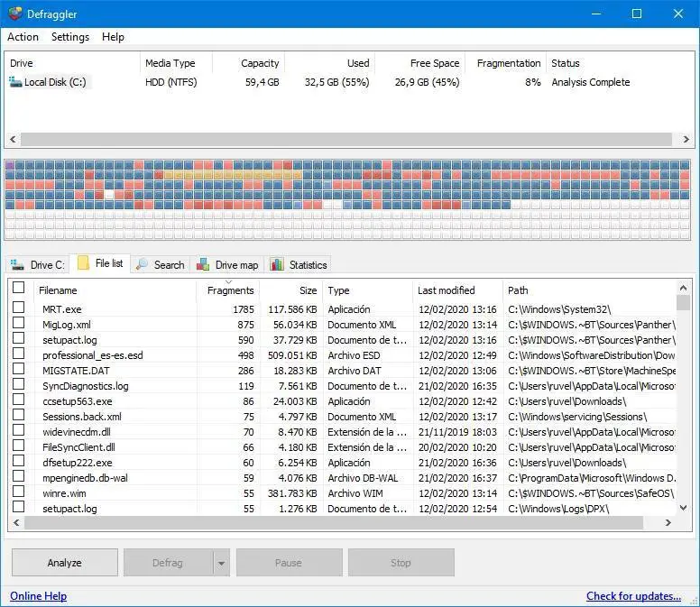700x607 pixels.
Task: Check the box for ccsetup563.exe
Action: click(x=18, y=400)
